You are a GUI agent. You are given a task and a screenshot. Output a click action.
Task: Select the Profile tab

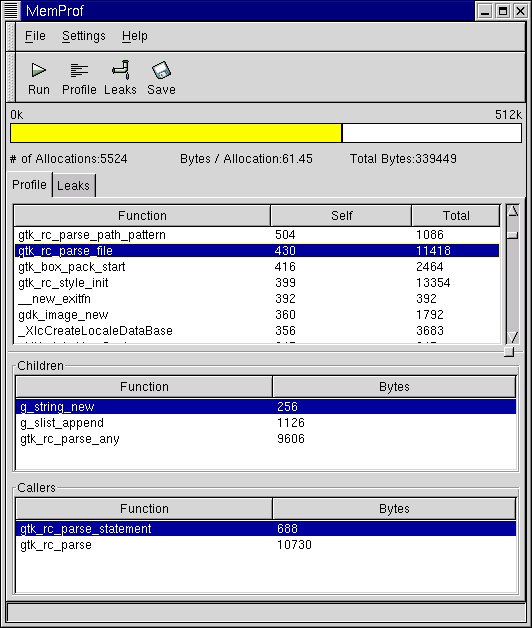pyautogui.click(x=29, y=185)
